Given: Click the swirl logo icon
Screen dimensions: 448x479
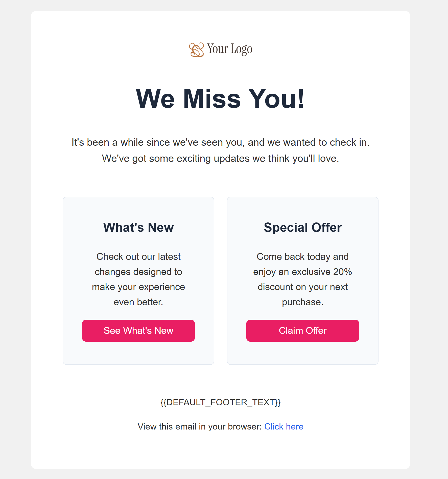Looking at the screenshot, I should click(196, 49).
